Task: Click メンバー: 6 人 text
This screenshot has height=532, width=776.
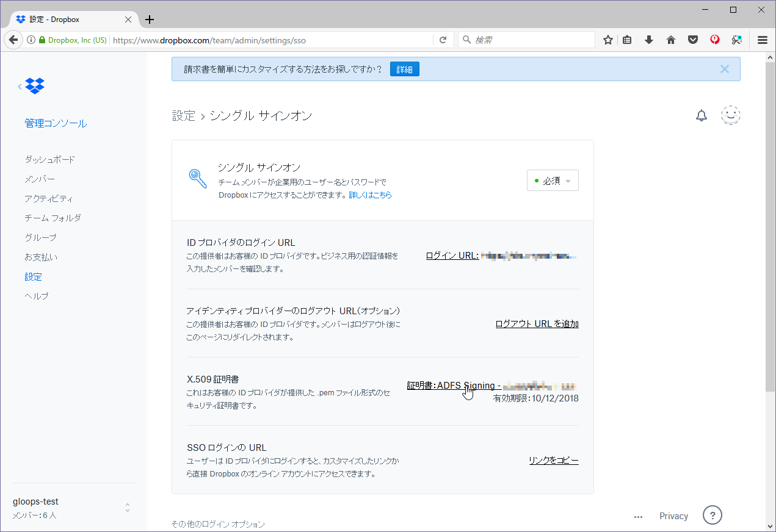Action: point(35,516)
